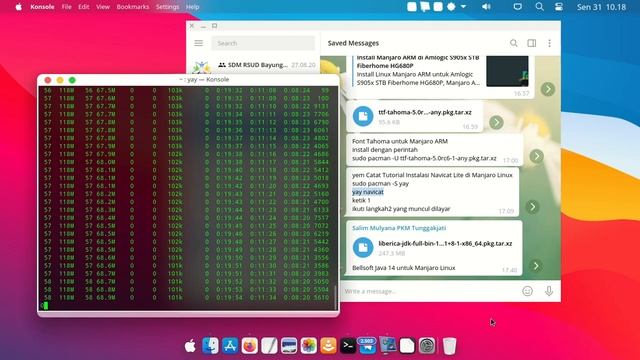Image resolution: width=640 pixels, height=360 pixels.
Task: Open Saved Messages three-dot options menu
Action: pos(549,43)
